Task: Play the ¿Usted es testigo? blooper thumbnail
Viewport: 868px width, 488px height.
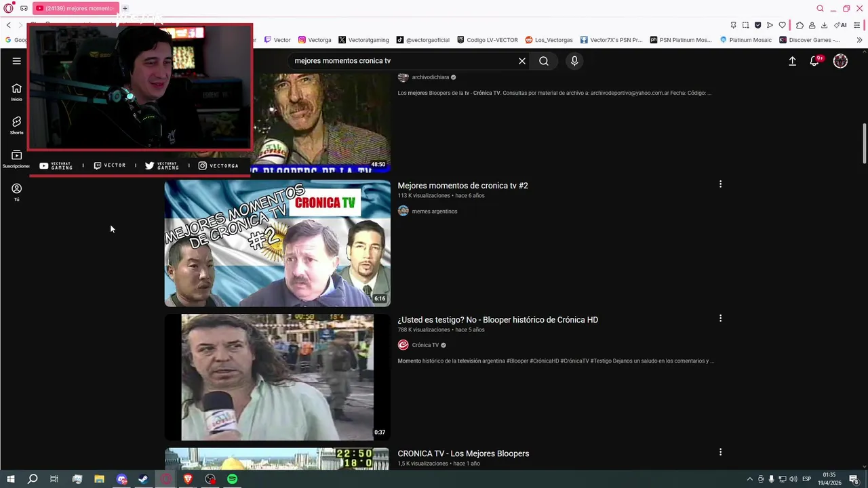Action: click(277, 377)
